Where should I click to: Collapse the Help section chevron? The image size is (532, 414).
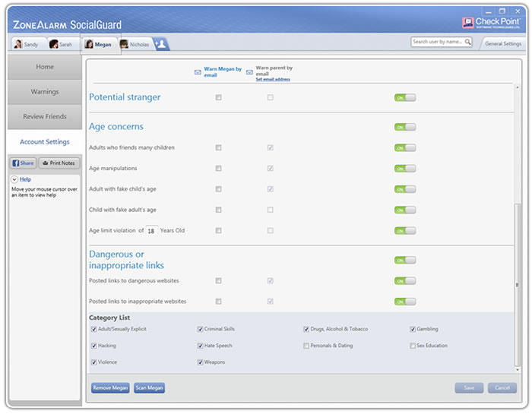tap(14, 179)
